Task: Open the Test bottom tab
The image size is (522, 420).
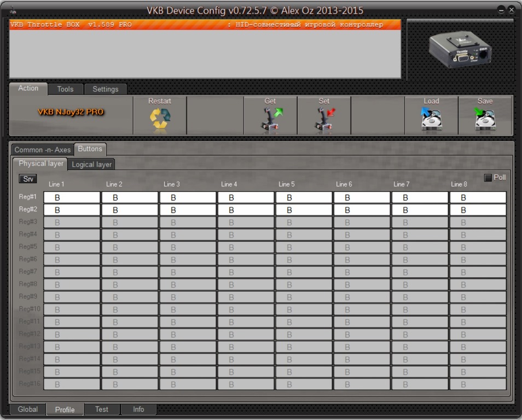Action: coord(102,410)
